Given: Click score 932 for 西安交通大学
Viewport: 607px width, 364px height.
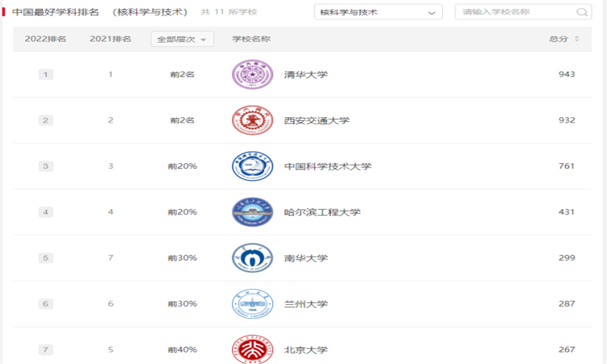Looking at the screenshot, I should point(567,120).
